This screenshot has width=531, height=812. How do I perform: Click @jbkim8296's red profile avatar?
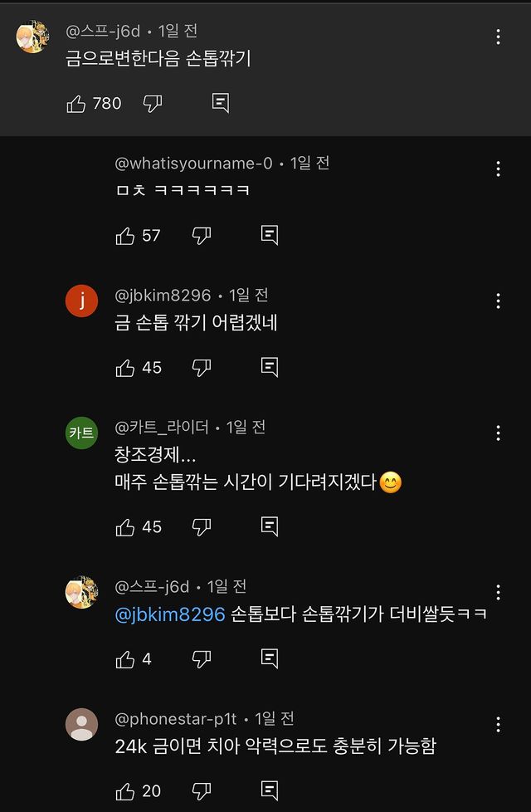[81, 301]
